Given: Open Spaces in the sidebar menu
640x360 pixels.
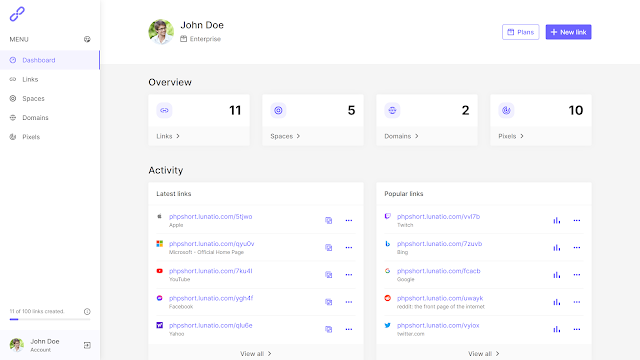Looking at the screenshot, I should 50,98.
